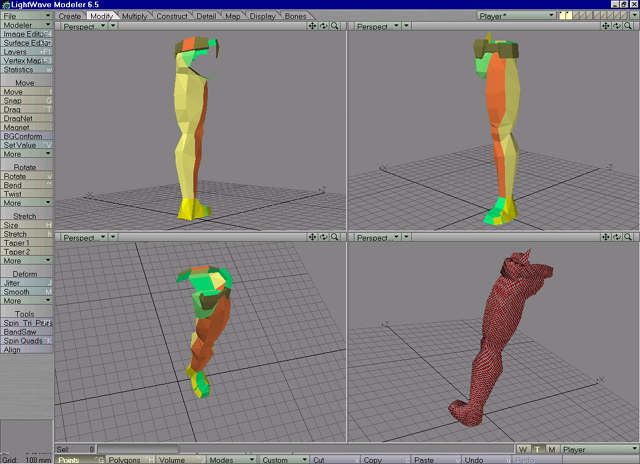The width and height of the screenshot is (640, 464).
Task: Open the Vertex Maps panel
Action: (27, 60)
